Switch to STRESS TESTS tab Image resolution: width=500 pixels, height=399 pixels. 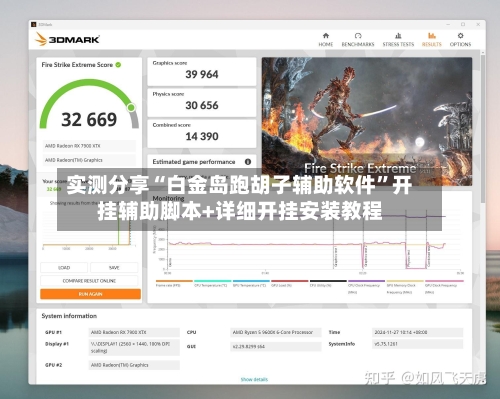click(x=398, y=40)
